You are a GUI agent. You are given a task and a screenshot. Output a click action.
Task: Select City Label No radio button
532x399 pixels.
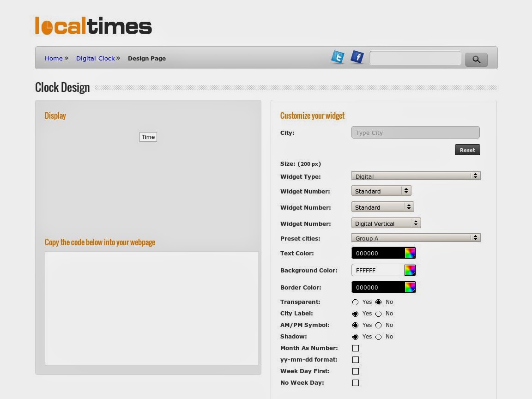[378, 314]
